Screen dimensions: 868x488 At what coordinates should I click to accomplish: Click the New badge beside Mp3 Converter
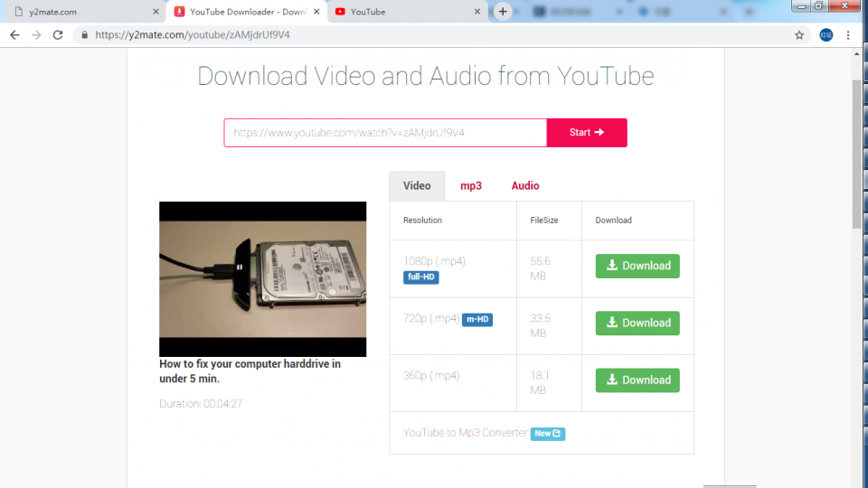coord(548,434)
